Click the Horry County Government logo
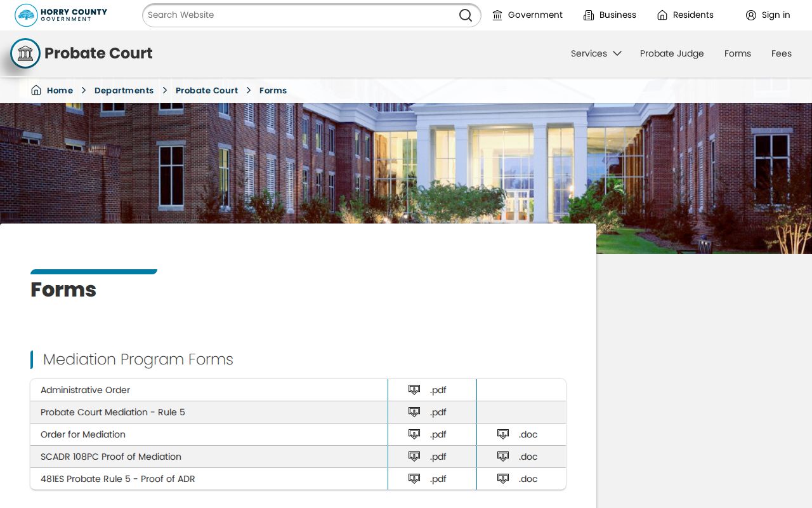This screenshot has height=508, width=812. pos(61,15)
